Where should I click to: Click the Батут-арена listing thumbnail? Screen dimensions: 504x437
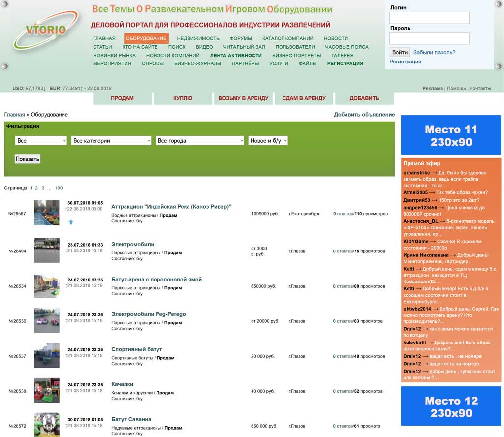(x=47, y=285)
